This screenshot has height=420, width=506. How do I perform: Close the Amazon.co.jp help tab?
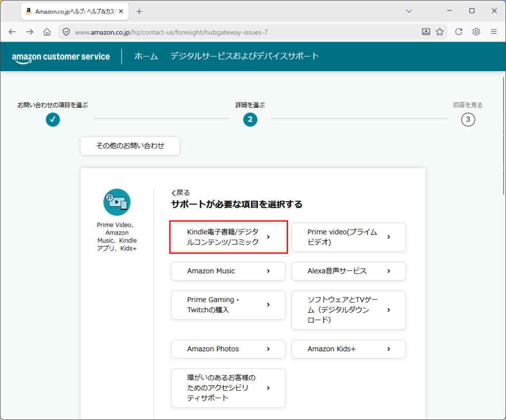[x=121, y=11]
